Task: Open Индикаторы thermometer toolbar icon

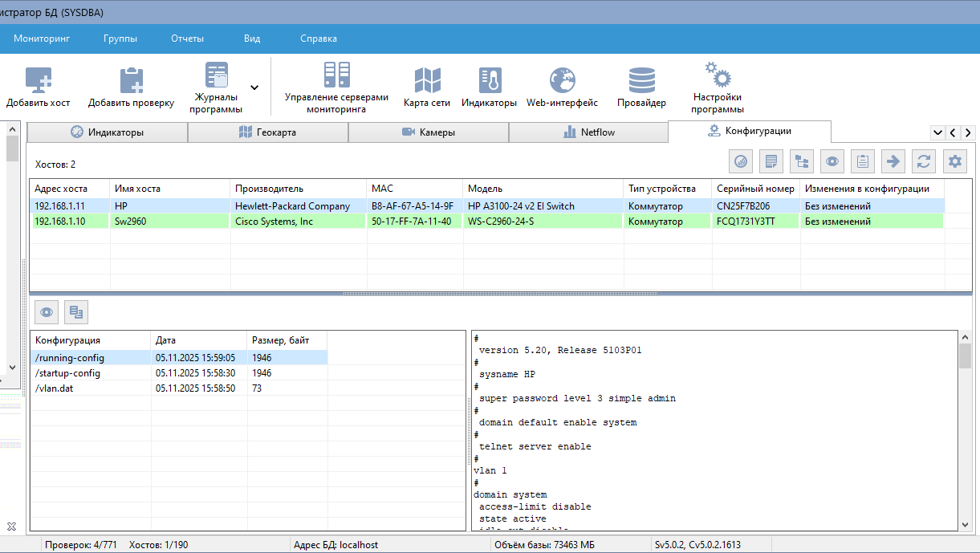Action: [x=490, y=80]
